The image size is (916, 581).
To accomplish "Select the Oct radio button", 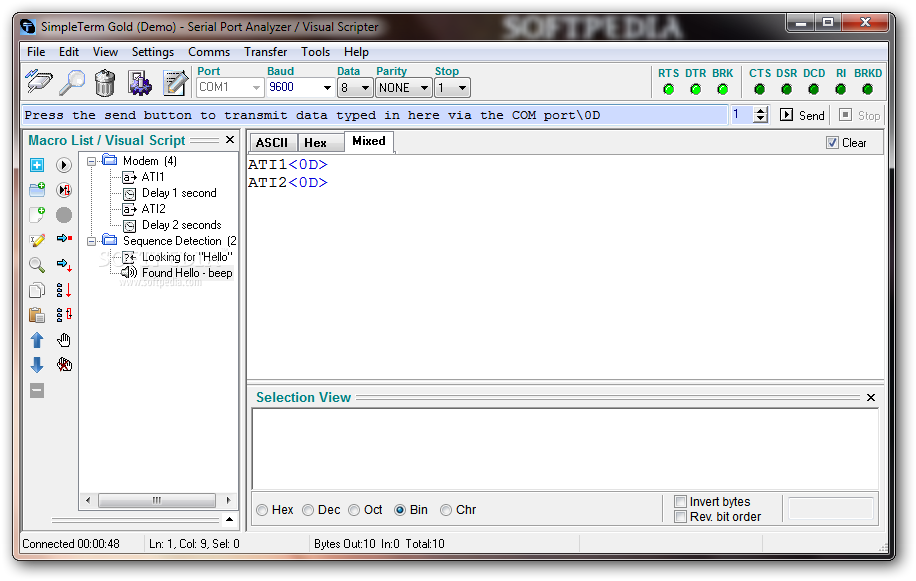I will click(x=354, y=510).
